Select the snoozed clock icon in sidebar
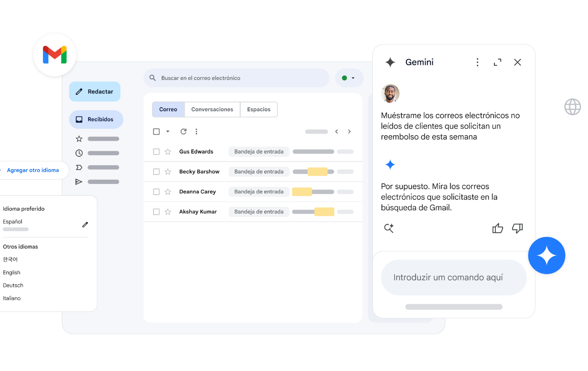The width and height of the screenshot is (588, 371). point(79,153)
